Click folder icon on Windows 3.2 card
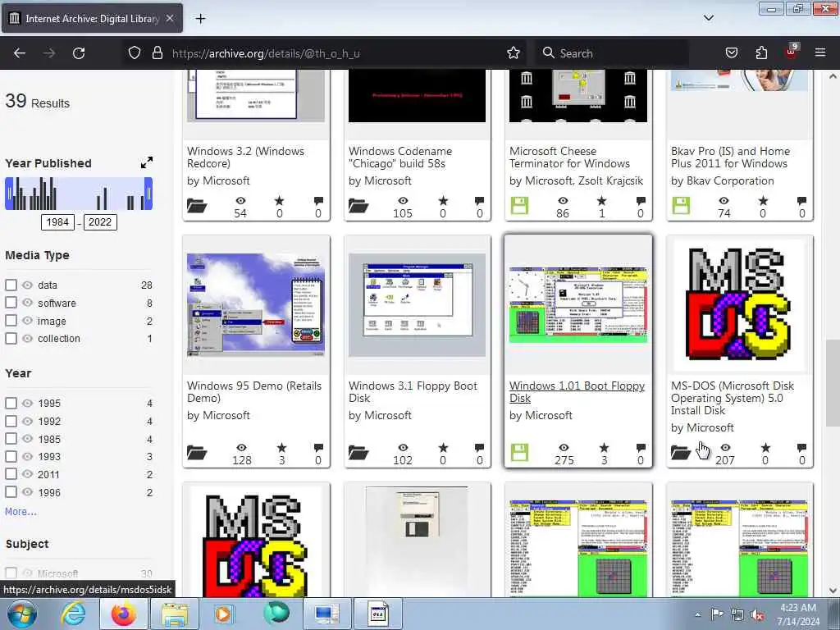840x630 pixels. [197, 206]
